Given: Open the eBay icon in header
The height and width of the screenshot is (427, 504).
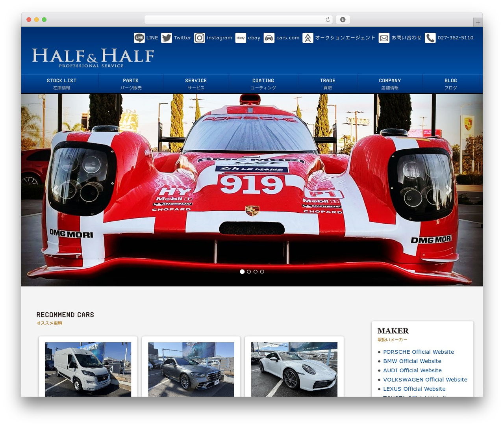Looking at the screenshot, I should [x=241, y=38].
